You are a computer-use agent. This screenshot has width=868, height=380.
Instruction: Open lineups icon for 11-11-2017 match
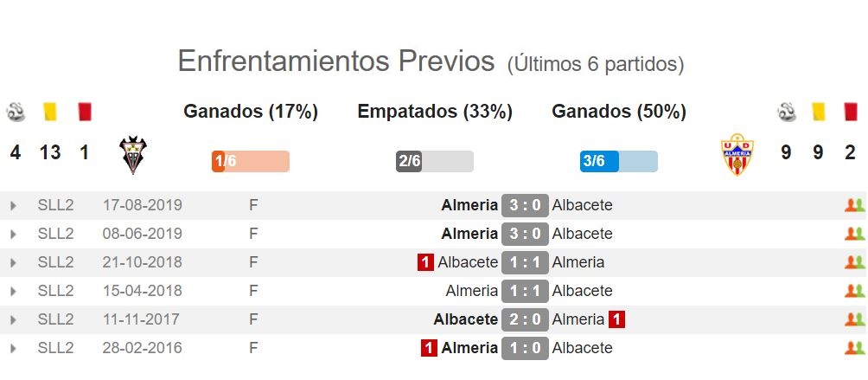[854, 319]
